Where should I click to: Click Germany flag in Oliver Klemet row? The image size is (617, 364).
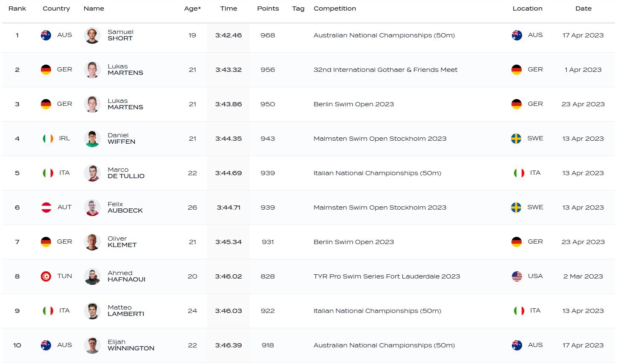tap(46, 242)
